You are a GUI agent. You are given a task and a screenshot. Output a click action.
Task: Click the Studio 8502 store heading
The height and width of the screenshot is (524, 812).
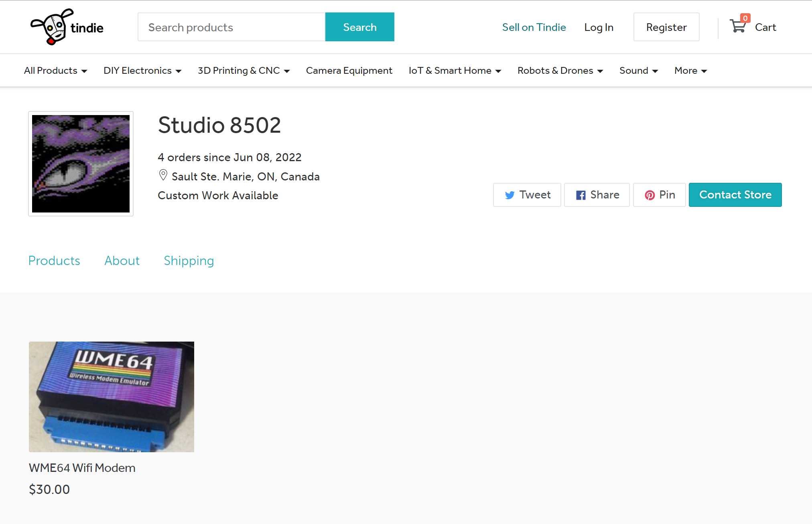pos(219,125)
